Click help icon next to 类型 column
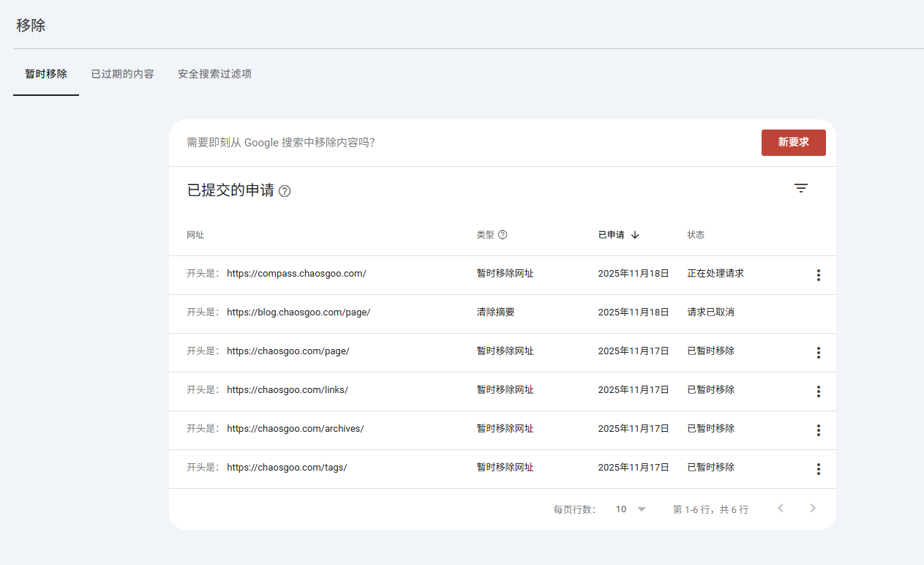 pyautogui.click(x=503, y=235)
